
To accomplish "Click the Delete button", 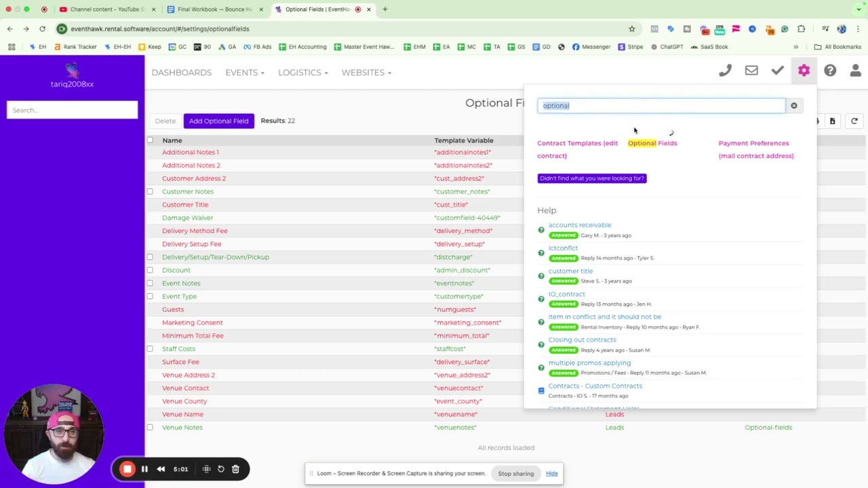I will point(165,121).
